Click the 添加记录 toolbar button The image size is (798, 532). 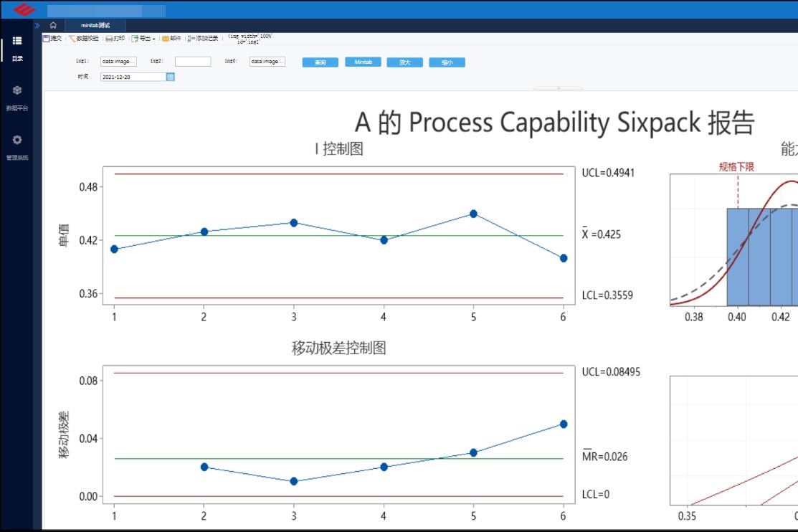pos(203,38)
